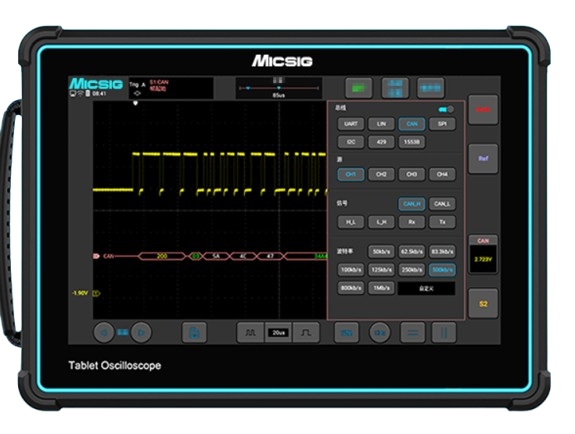575x434 pixels.
Task: Set signal type to CAN_L
Action: 442,204
